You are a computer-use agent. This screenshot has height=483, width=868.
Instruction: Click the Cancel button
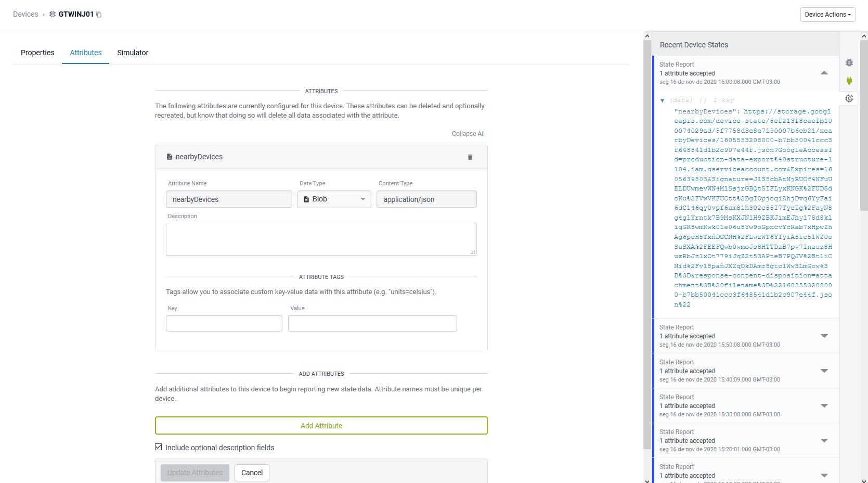click(x=252, y=473)
